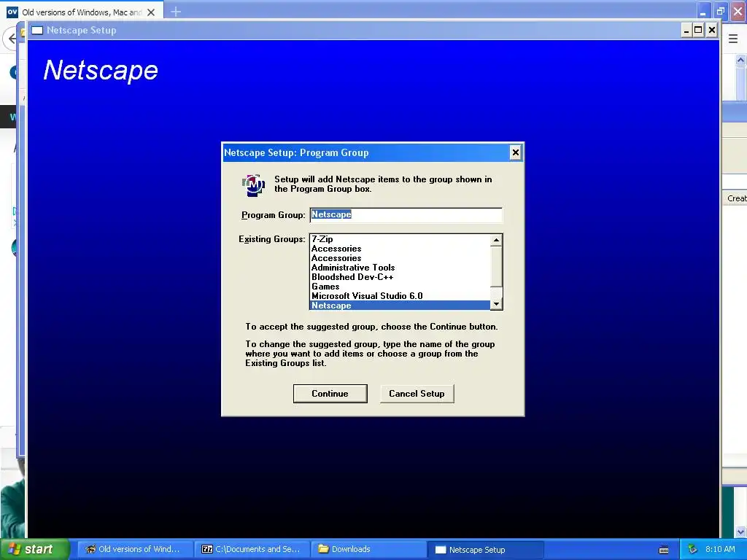Click the network tray icon near clock
The width and height of the screenshot is (747, 560).
(x=693, y=550)
